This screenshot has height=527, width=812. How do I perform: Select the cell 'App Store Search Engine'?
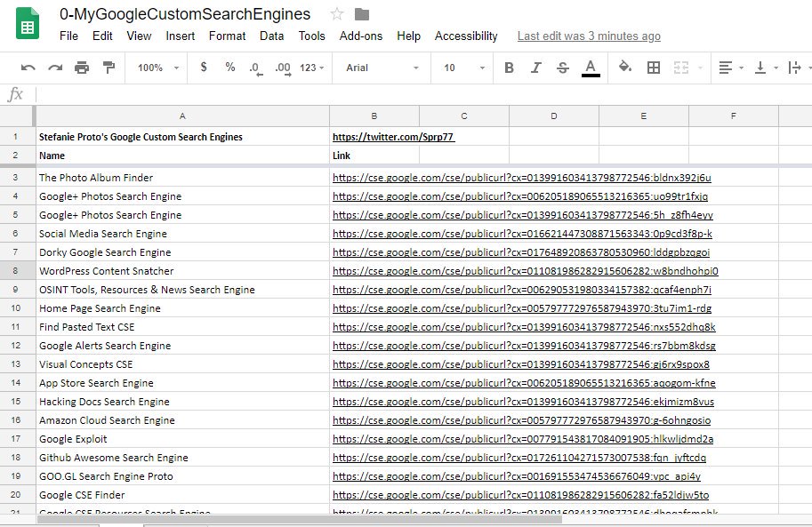point(182,383)
